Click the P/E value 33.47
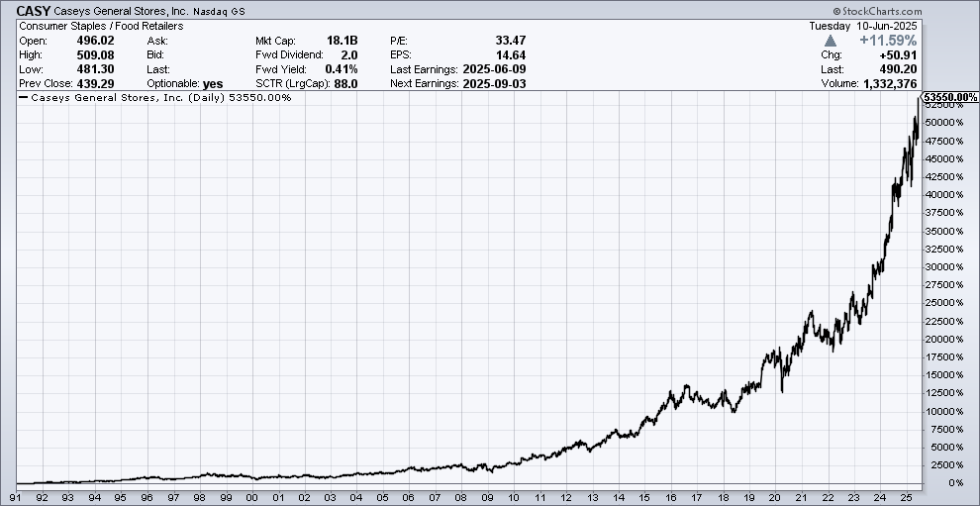Viewport: 980px width, 506px height. click(511, 41)
